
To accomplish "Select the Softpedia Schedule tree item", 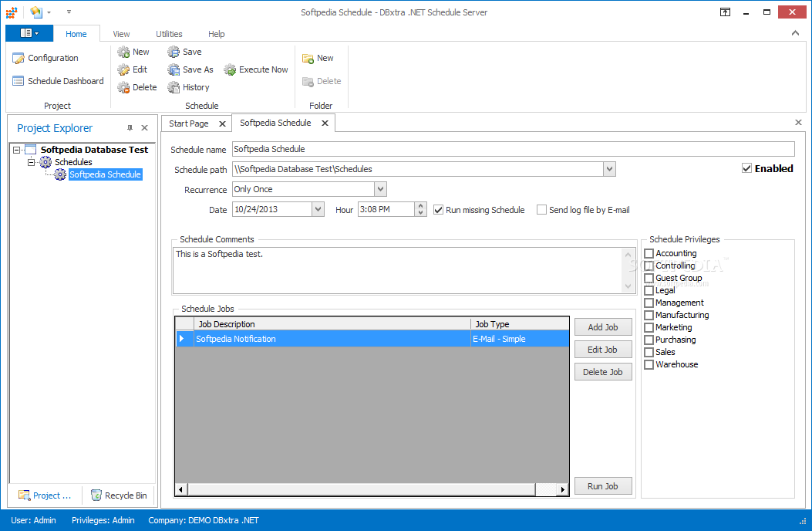I will [x=105, y=174].
